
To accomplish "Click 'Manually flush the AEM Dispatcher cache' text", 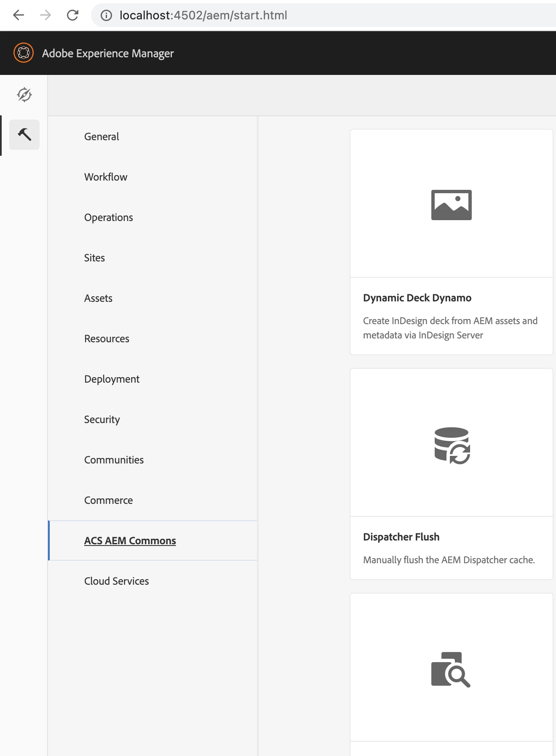I will (449, 560).
